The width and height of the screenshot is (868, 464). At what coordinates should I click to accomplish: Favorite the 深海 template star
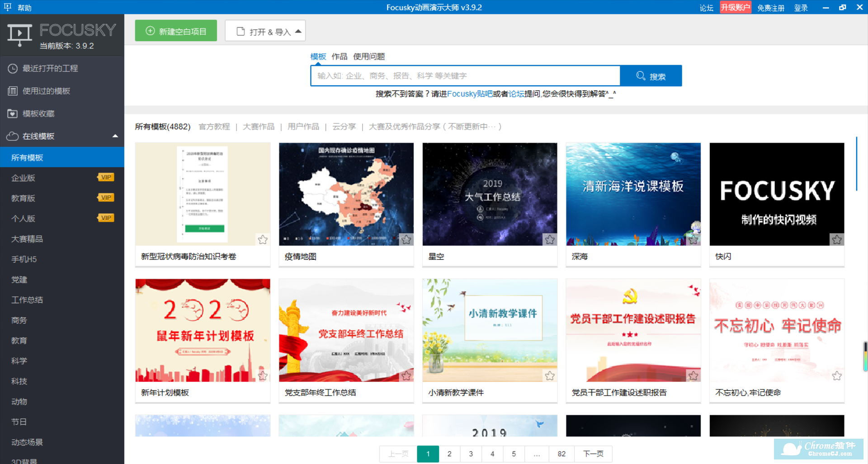(x=693, y=239)
